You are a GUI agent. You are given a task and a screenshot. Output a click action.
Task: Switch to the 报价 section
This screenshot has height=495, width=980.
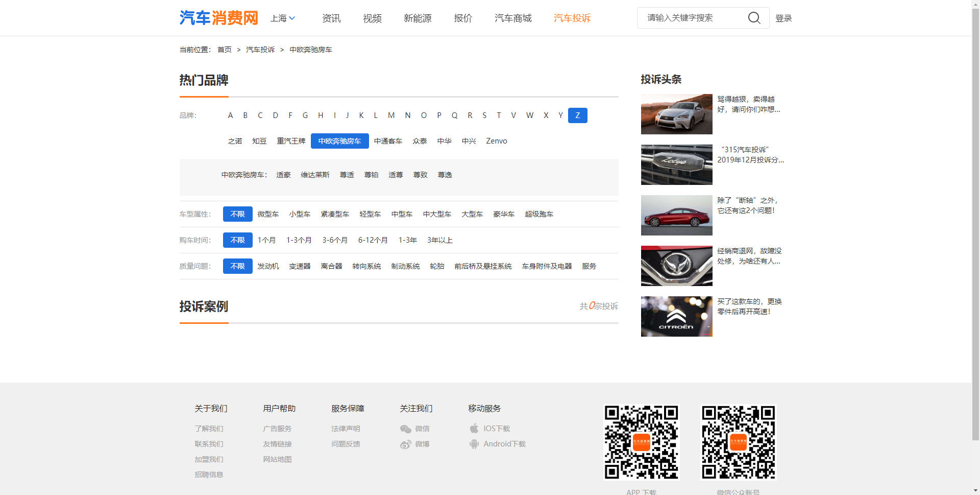point(462,18)
